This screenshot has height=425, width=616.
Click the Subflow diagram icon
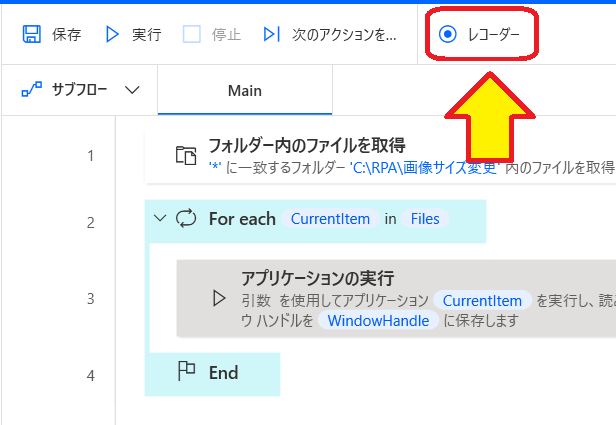pos(30,90)
